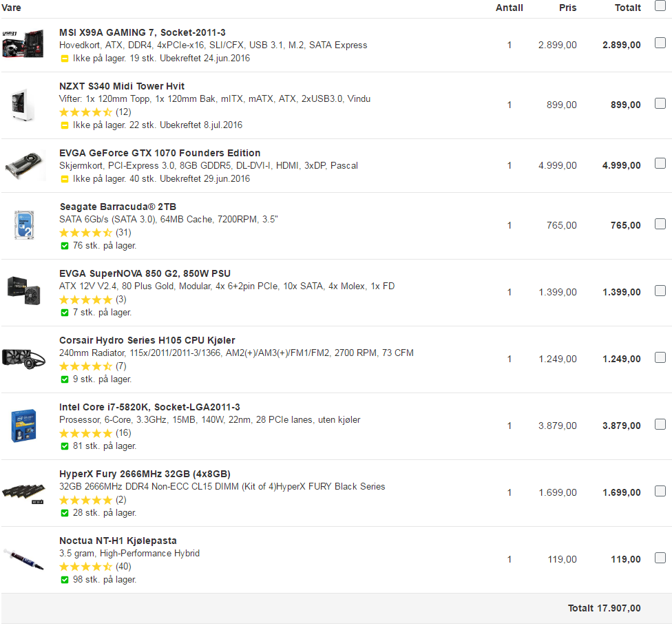Open the NZXT S340 Midi Tower Hvit link
Image resolution: width=672 pixels, height=628 pixels.
coord(122,86)
